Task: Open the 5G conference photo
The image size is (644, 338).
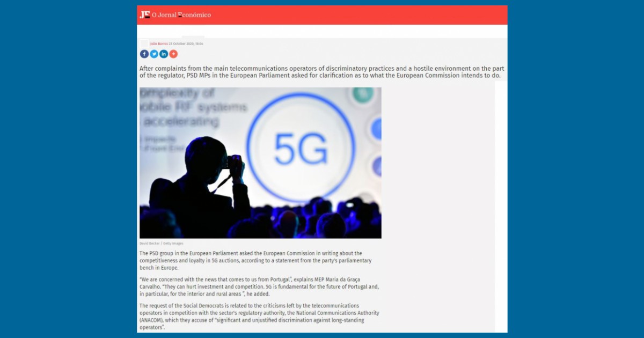Action: click(x=260, y=163)
